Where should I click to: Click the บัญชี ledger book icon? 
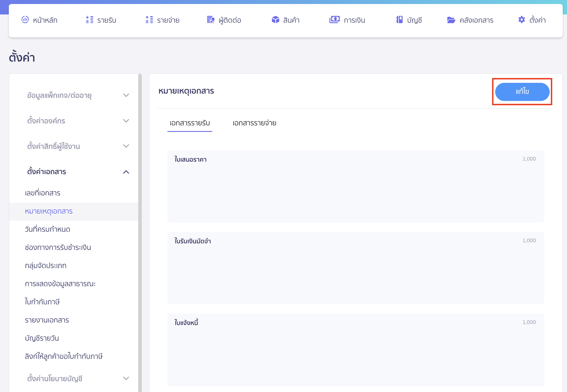(x=399, y=20)
